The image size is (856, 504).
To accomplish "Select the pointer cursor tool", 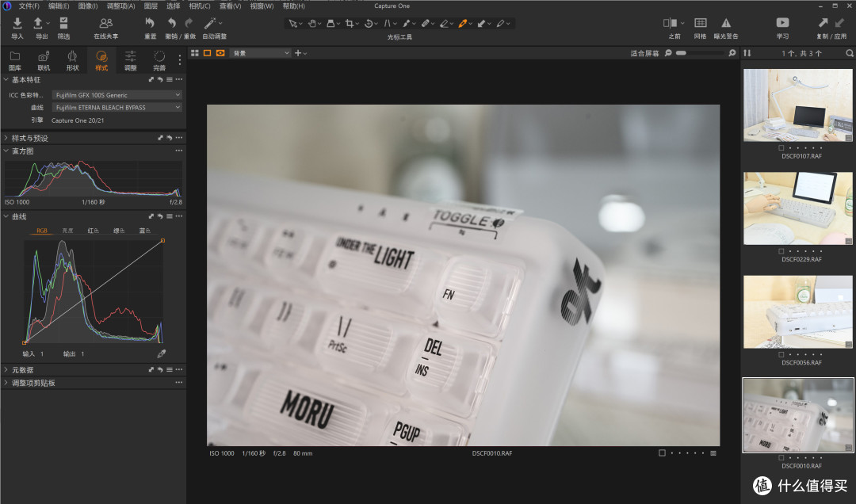I will click(x=293, y=24).
